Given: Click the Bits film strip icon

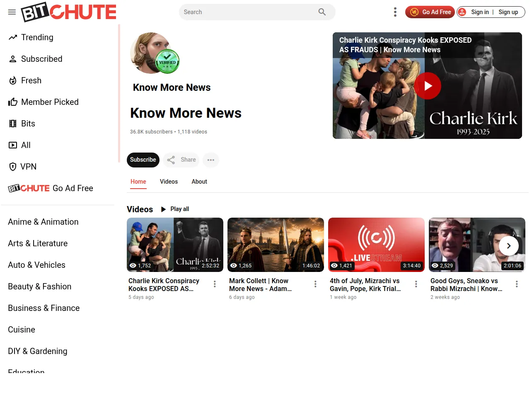Looking at the screenshot, I should [x=13, y=124].
